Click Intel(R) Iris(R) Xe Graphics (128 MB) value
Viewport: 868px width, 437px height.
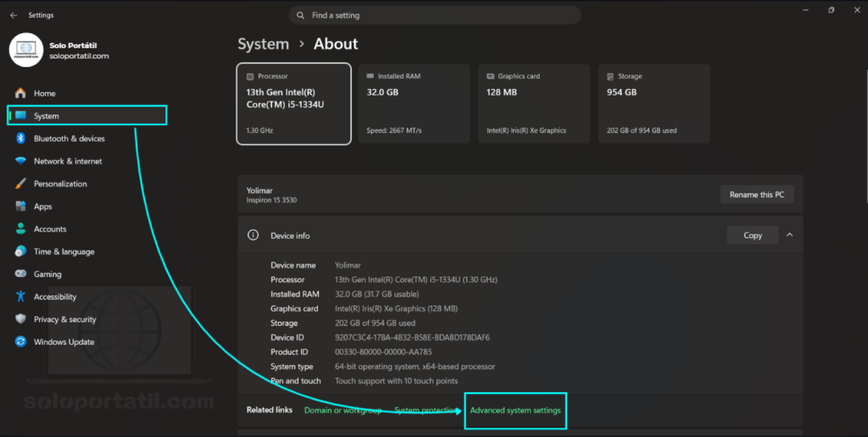point(397,308)
